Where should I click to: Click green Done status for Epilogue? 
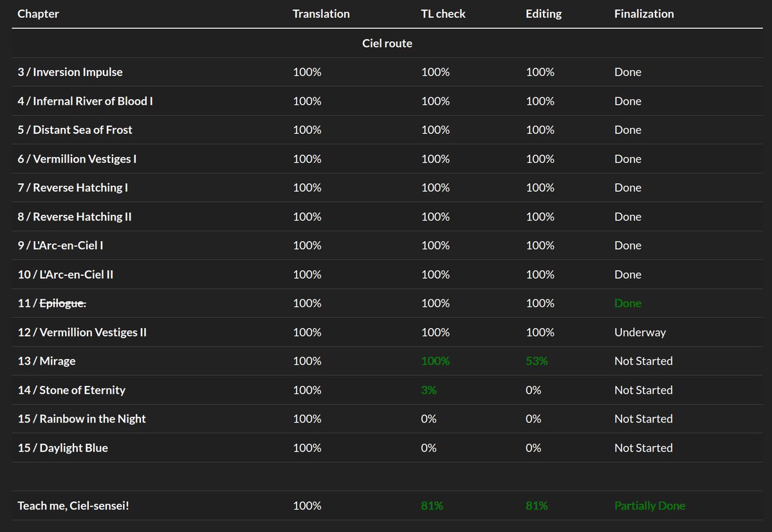tap(628, 304)
